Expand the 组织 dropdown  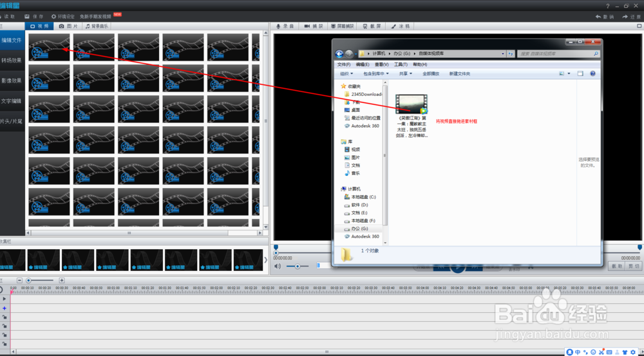click(346, 73)
